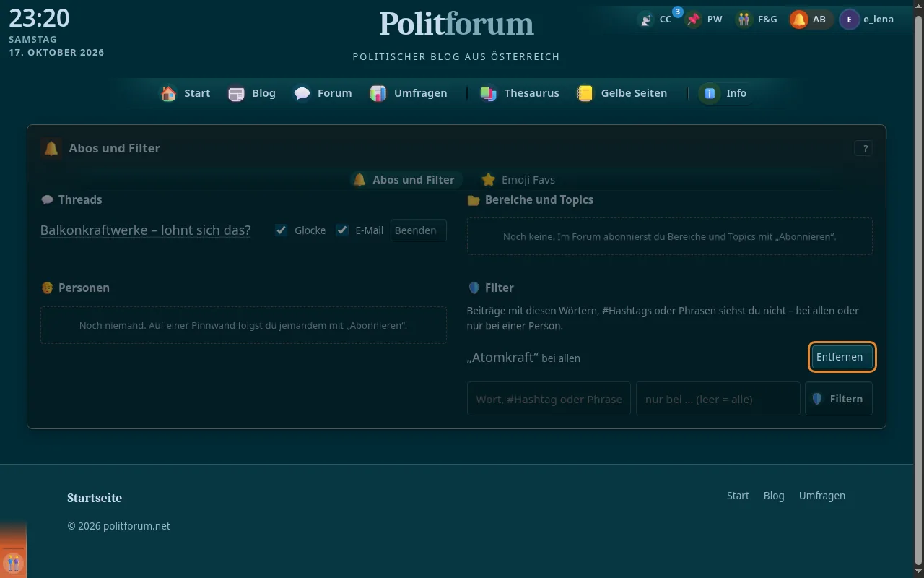Click the orange widget icon at bottom left
Screen dimensions: 924x578
click(13, 562)
